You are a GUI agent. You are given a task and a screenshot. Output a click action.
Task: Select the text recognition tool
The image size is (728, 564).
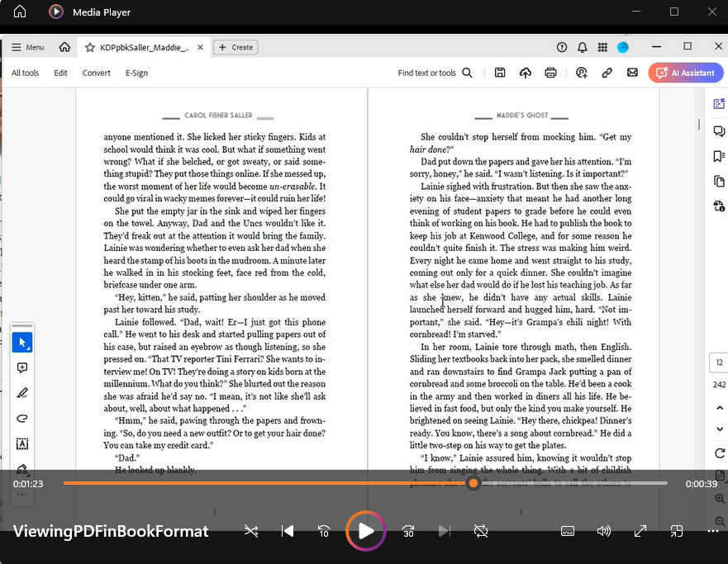[x=22, y=444]
